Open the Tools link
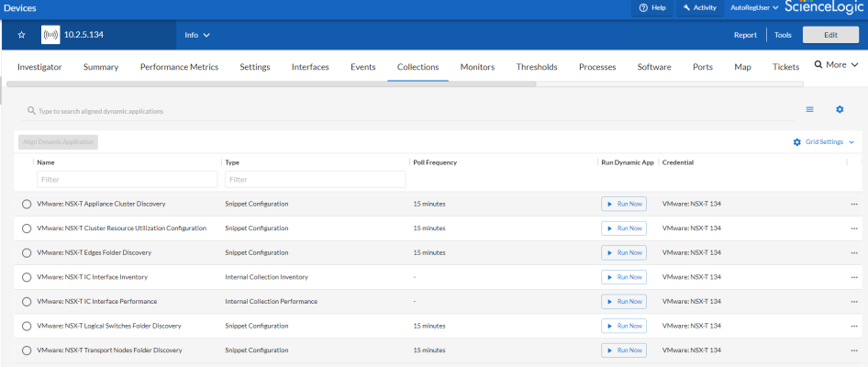 click(783, 35)
